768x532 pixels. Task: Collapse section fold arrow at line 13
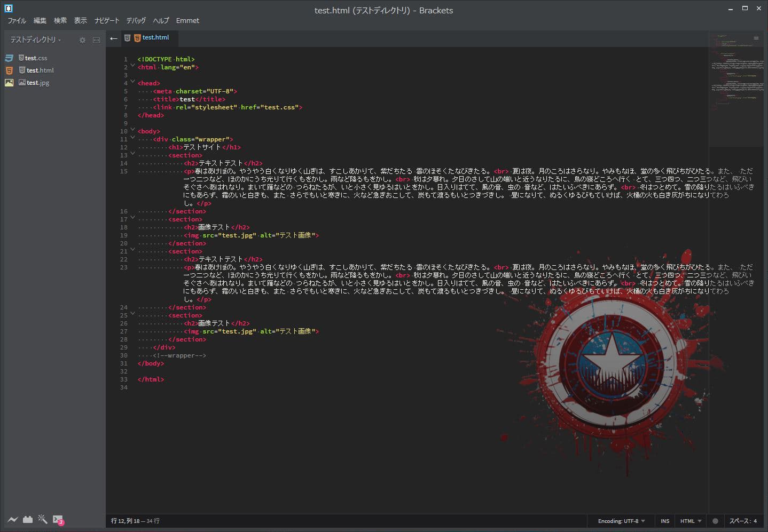132,154
